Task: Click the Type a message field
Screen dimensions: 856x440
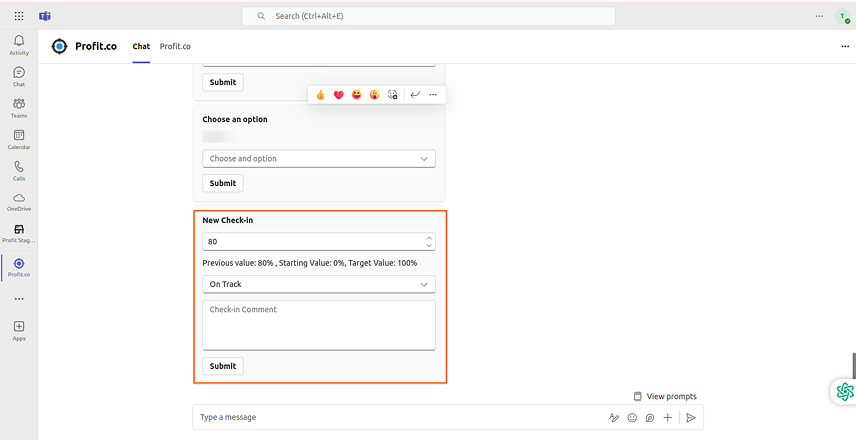Action: [x=401, y=418]
